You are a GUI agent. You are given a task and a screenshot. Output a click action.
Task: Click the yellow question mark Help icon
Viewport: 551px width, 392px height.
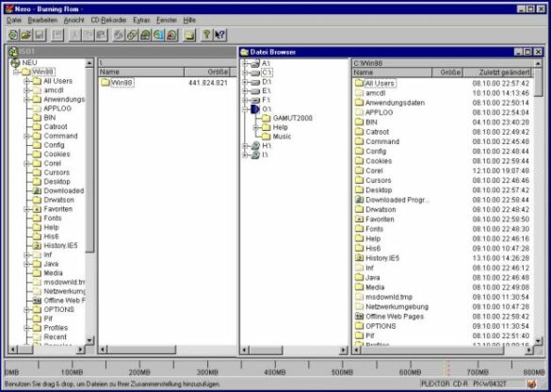(x=207, y=35)
